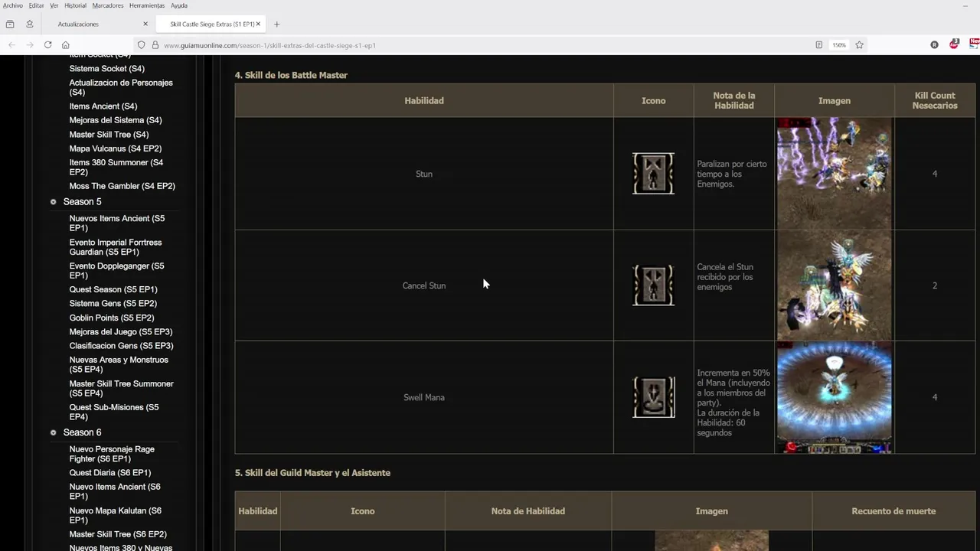Open Mapa Vulcanus (S4 EP2) link

coord(116,148)
